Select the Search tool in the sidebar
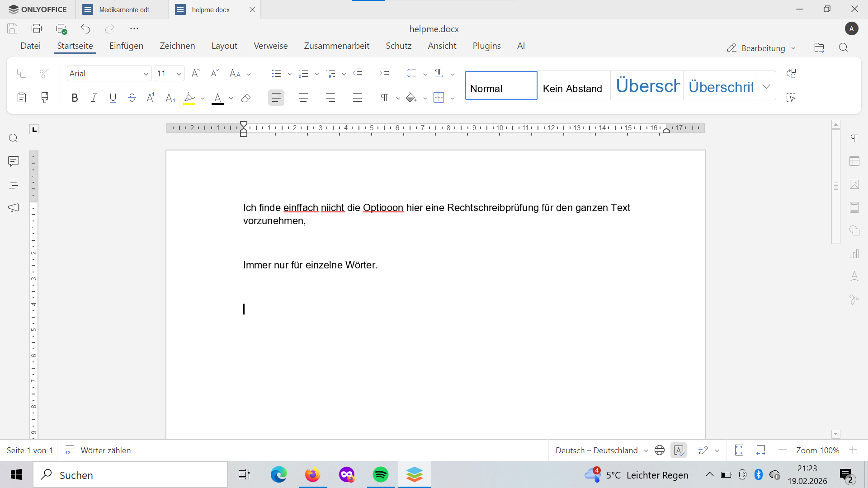This screenshot has height=488, width=868. click(13, 138)
